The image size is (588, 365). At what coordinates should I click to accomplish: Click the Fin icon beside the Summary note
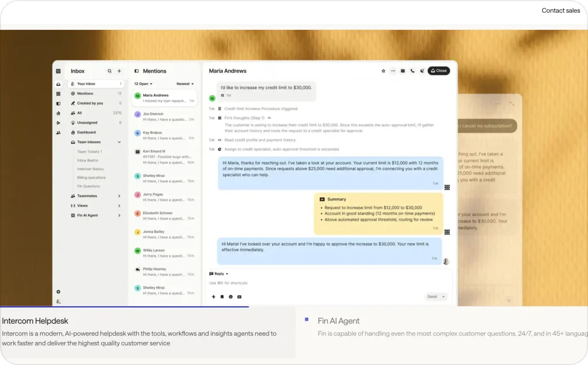447,232
